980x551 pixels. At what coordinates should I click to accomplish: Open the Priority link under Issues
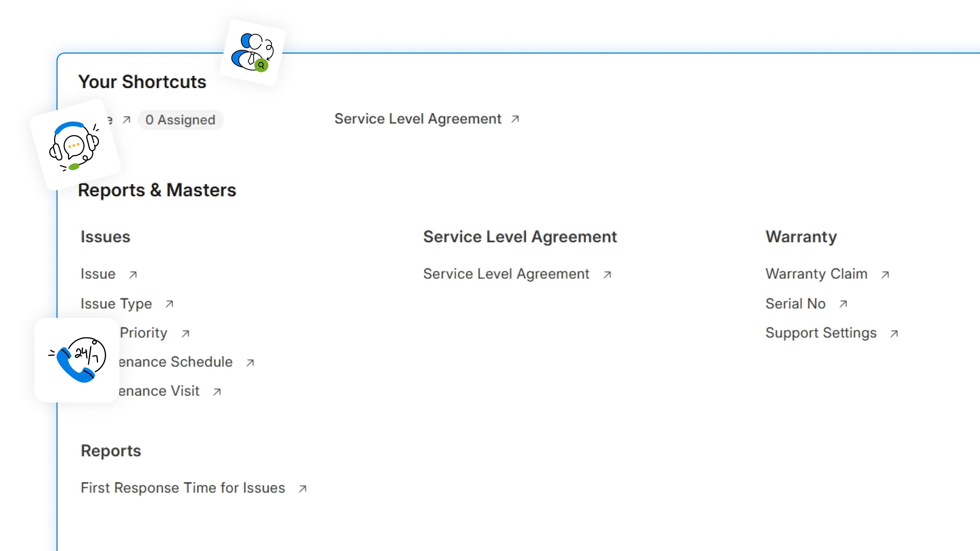[143, 333]
